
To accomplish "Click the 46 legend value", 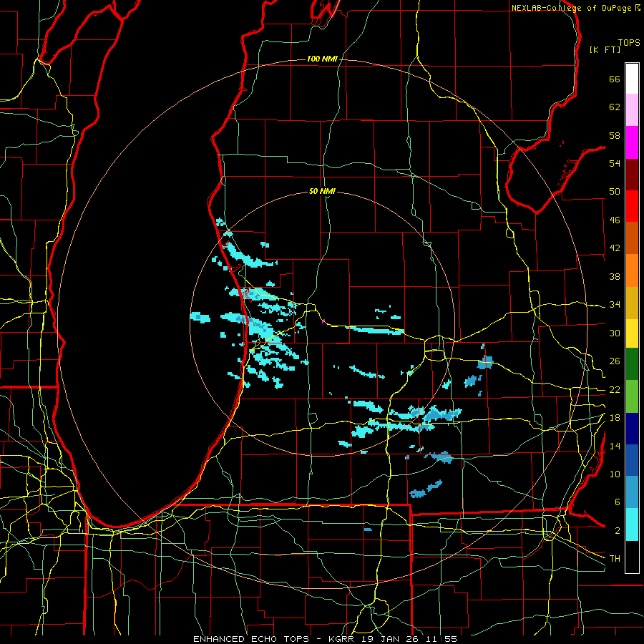I will point(615,220).
